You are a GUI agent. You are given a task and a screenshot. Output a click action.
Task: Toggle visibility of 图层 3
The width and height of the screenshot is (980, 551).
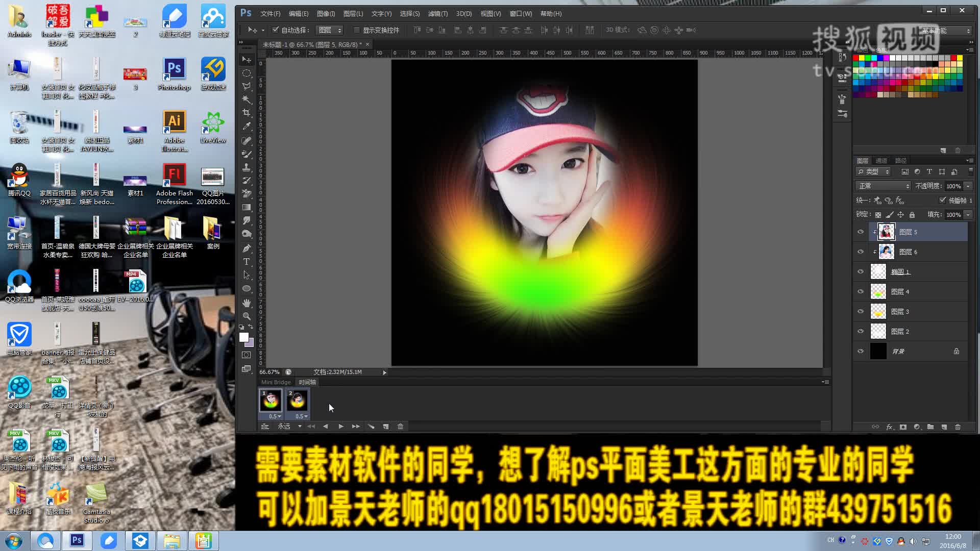pyautogui.click(x=861, y=311)
